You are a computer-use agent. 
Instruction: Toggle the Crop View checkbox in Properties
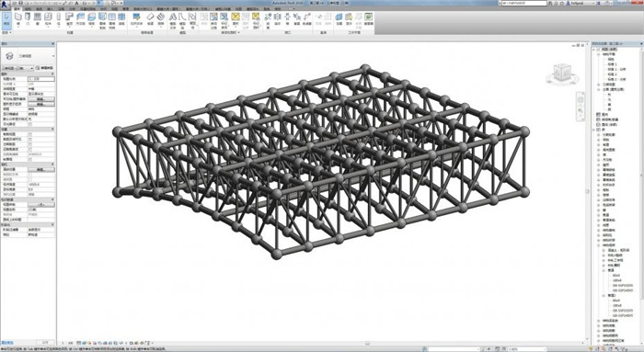click(30, 134)
